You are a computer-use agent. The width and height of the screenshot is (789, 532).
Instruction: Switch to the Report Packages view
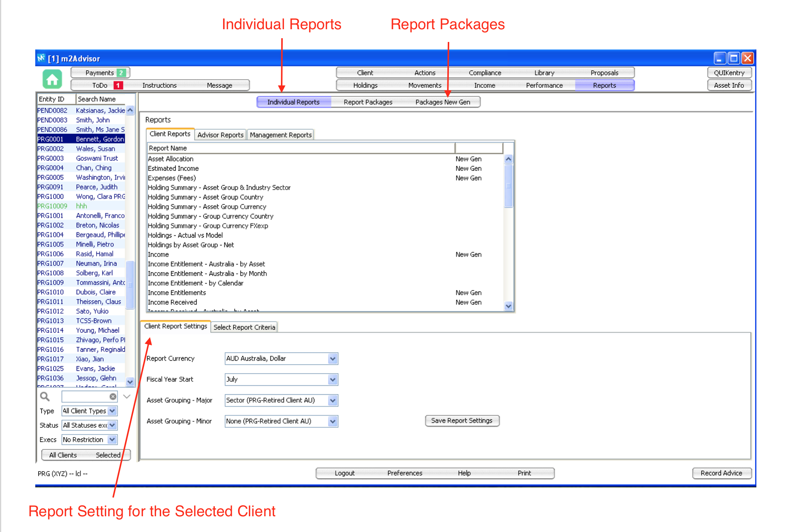[368, 102]
